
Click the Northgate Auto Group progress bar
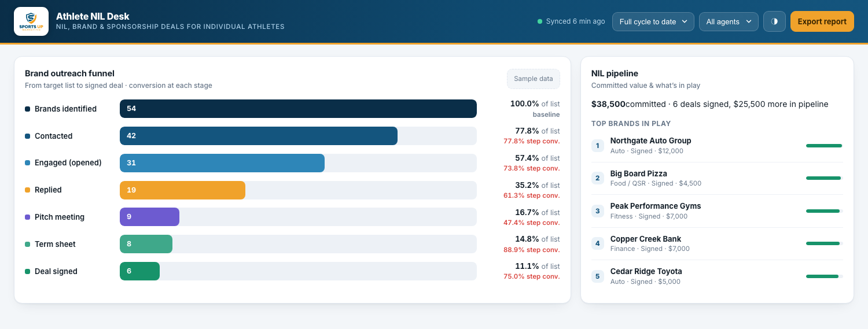[x=824, y=146]
